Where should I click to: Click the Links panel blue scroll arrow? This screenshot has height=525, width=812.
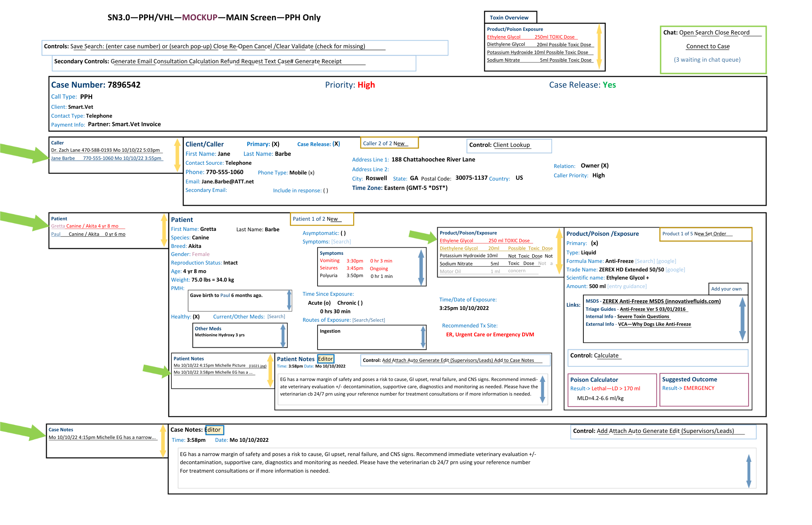(x=742, y=318)
